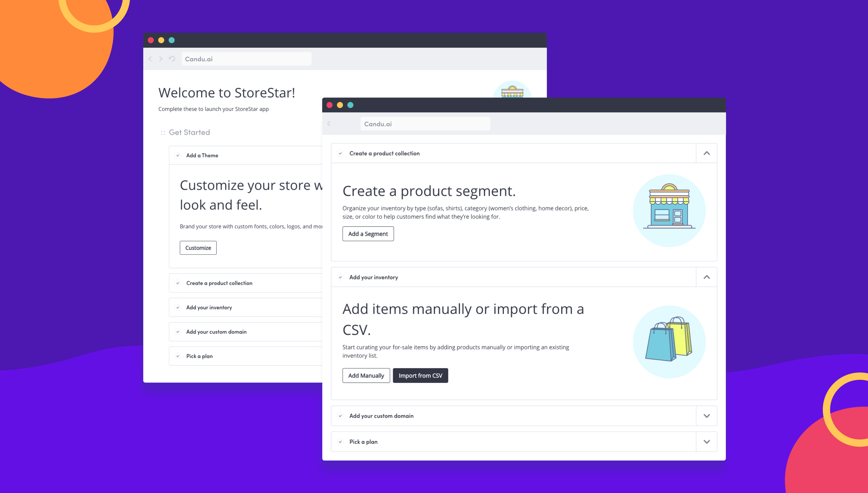Image resolution: width=868 pixels, height=493 pixels.
Task: Open Pick a plan row in rear window
Action: tap(246, 356)
